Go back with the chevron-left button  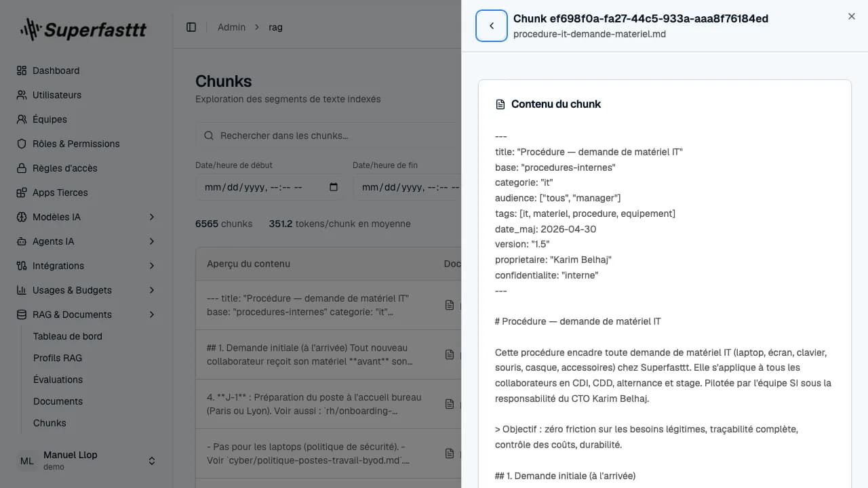pos(492,26)
